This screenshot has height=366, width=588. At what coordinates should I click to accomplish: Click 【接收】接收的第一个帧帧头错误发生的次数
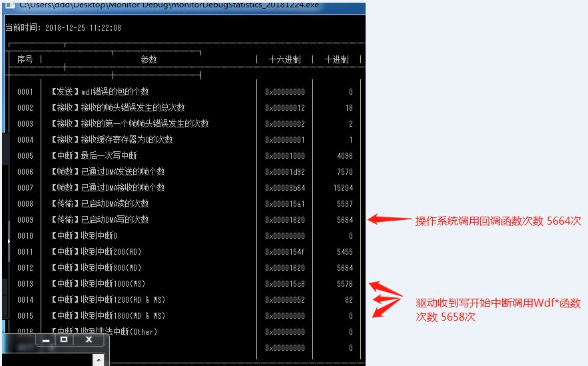130,123
